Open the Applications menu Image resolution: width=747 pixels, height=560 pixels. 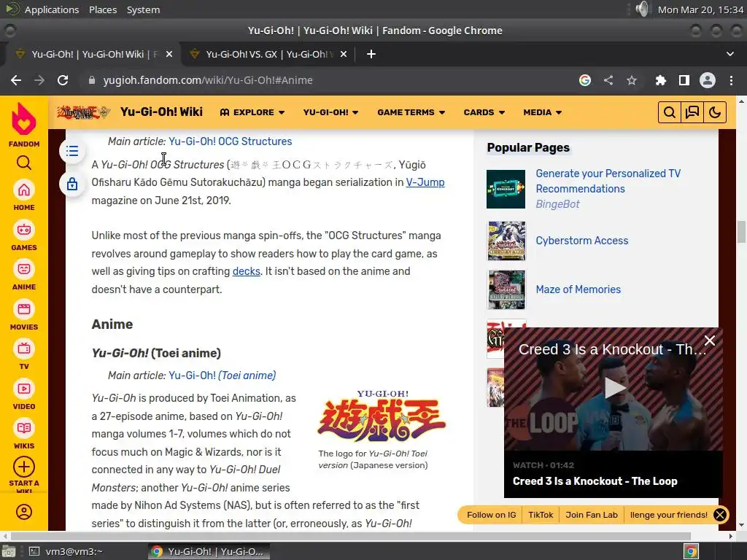coord(52,9)
